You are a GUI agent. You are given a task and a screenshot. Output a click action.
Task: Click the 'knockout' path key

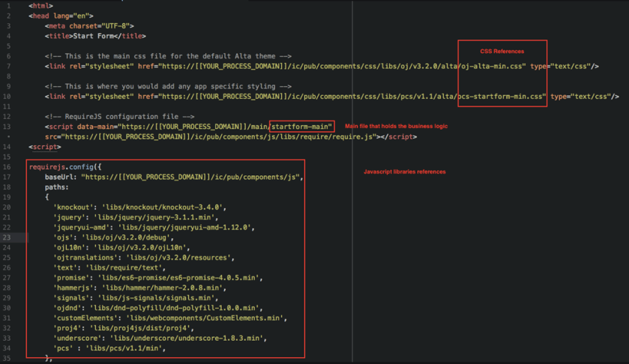73,207
